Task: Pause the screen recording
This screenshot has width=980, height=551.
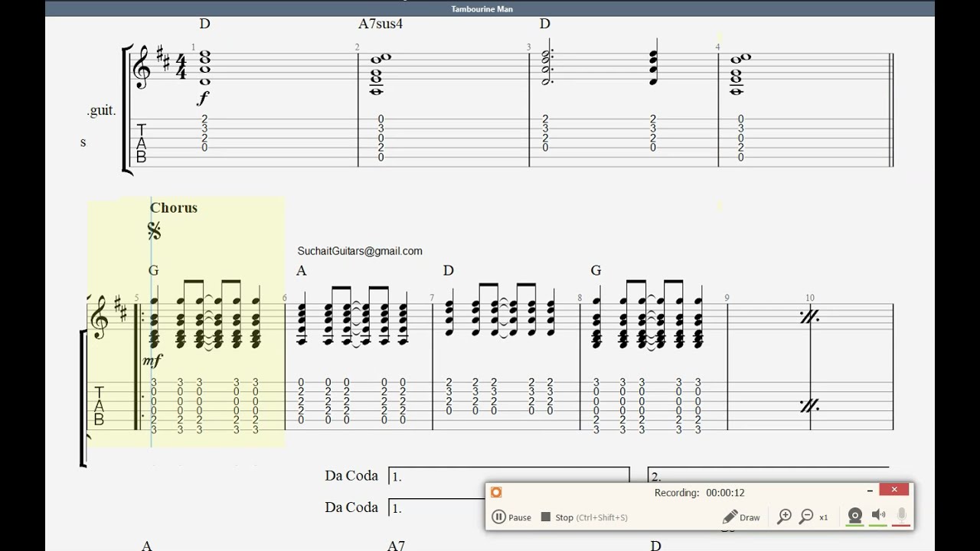Action: coord(511,517)
